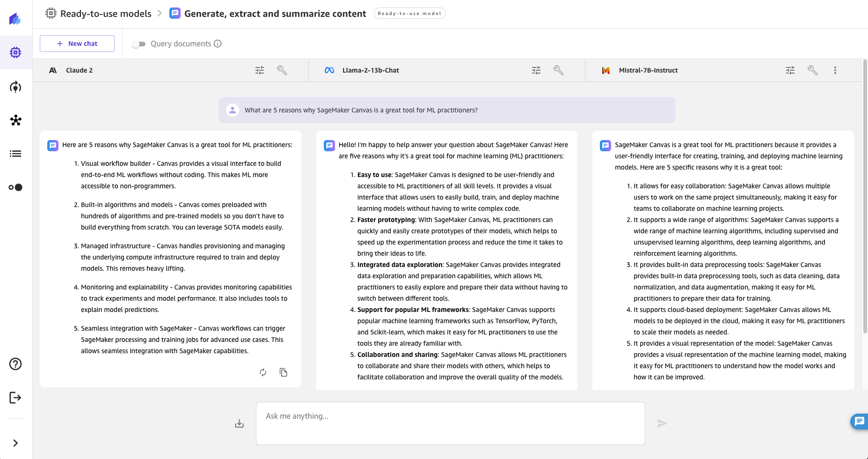Viewport: 868px width, 459px height.
Task: Click the vertical scrollbar of the chat
Action: [x=865, y=197]
